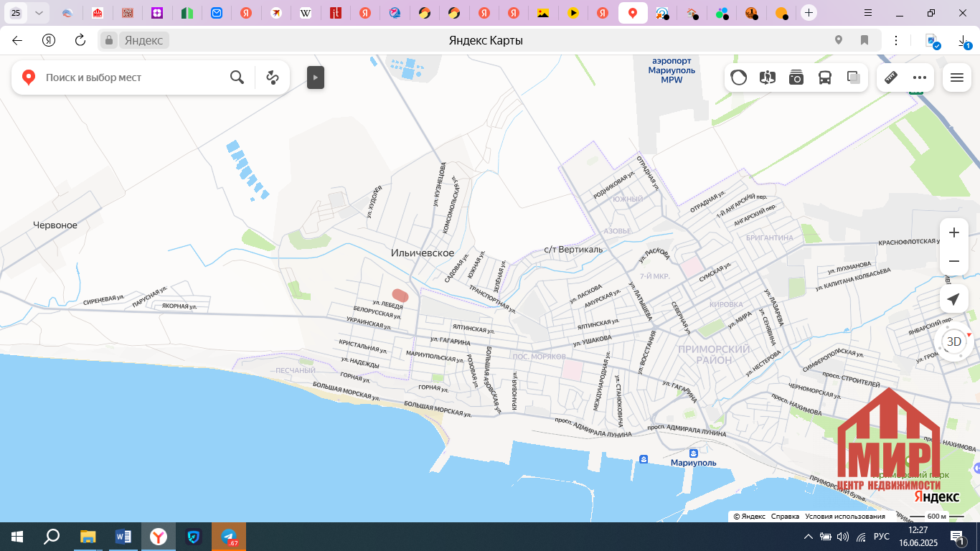The image size is (980, 551).
Task: Toggle the 3D tilt map view
Action: click(953, 342)
